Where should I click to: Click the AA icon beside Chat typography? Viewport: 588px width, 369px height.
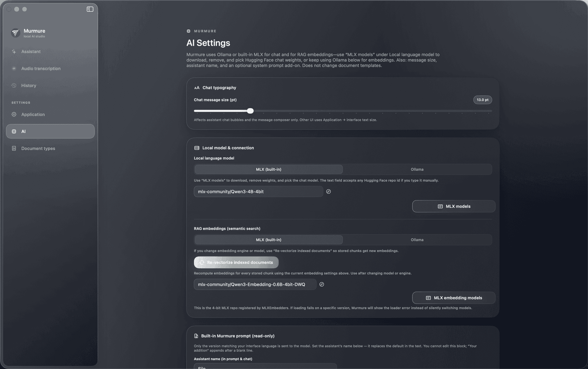[x=197, y=88]
